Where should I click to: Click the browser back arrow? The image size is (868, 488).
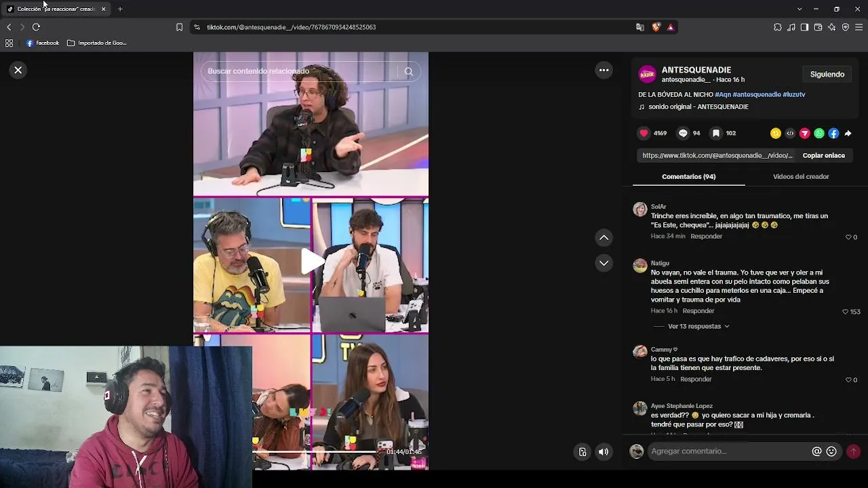tap(9, 27)
